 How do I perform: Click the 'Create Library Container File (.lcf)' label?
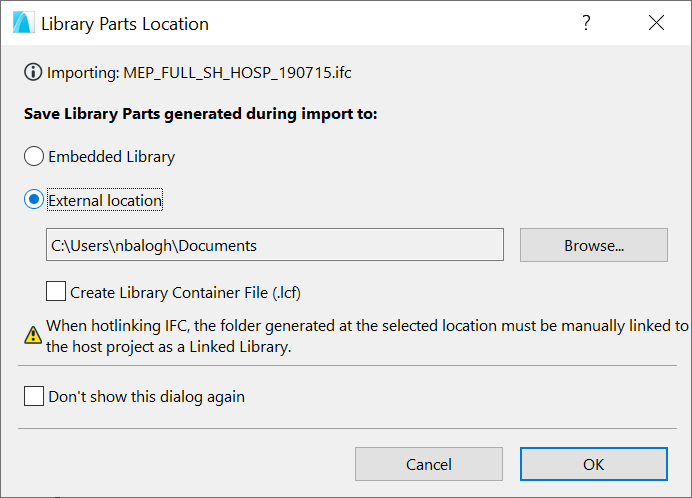pos(185,293)
